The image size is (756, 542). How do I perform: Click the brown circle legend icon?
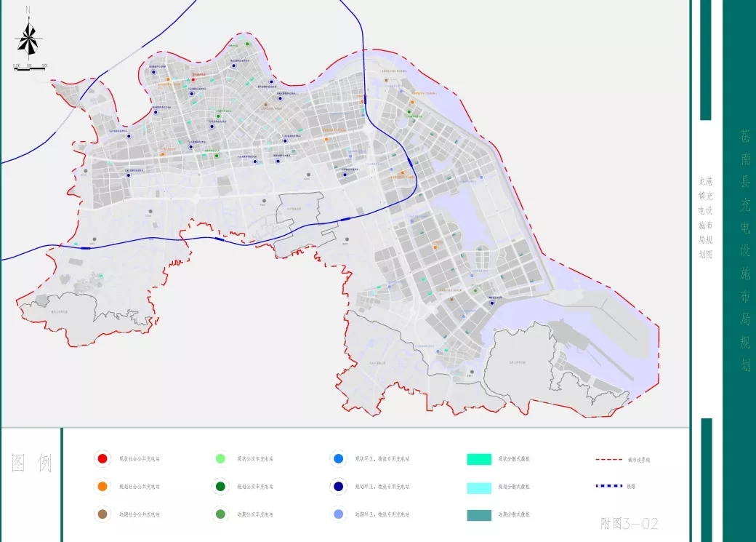pyautogui.click(x=102, y=514)
